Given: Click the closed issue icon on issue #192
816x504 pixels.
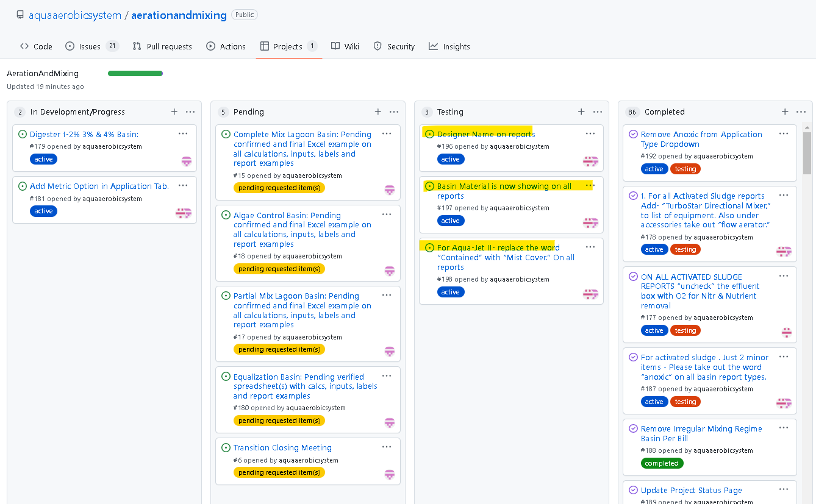Looking at the screenshot, I should (x=632, y=134).
